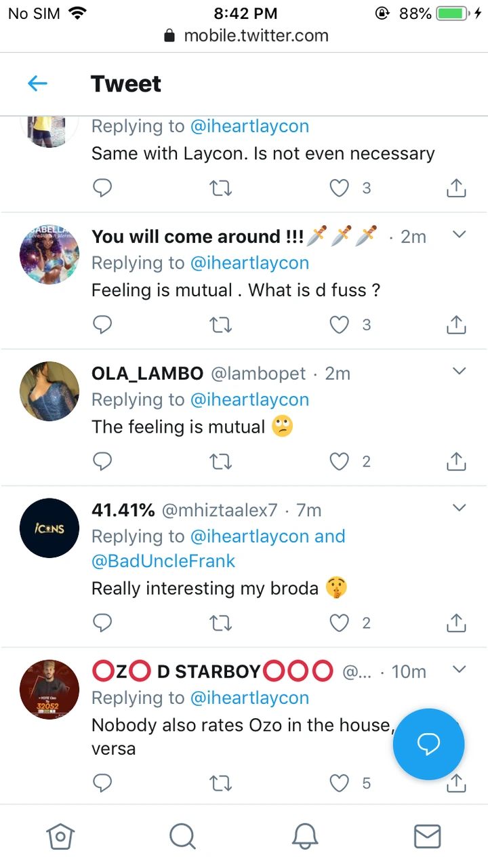View the ICONS profile picture of 41.41%

[49, 528]
